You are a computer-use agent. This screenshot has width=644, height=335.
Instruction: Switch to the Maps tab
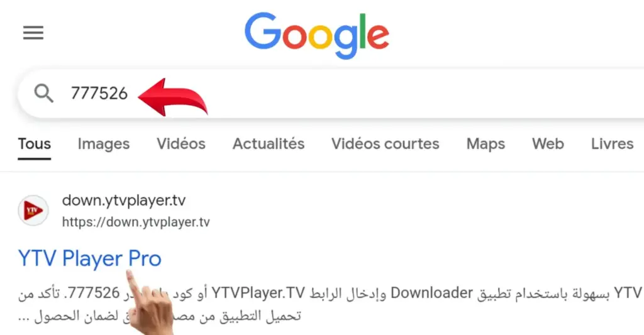tap(486, 144)
